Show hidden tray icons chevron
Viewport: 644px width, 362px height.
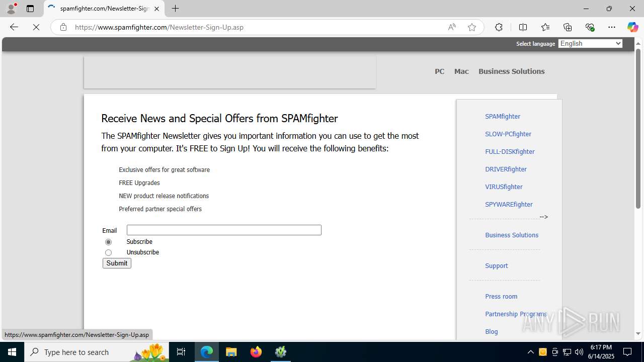tap(531, 352)
